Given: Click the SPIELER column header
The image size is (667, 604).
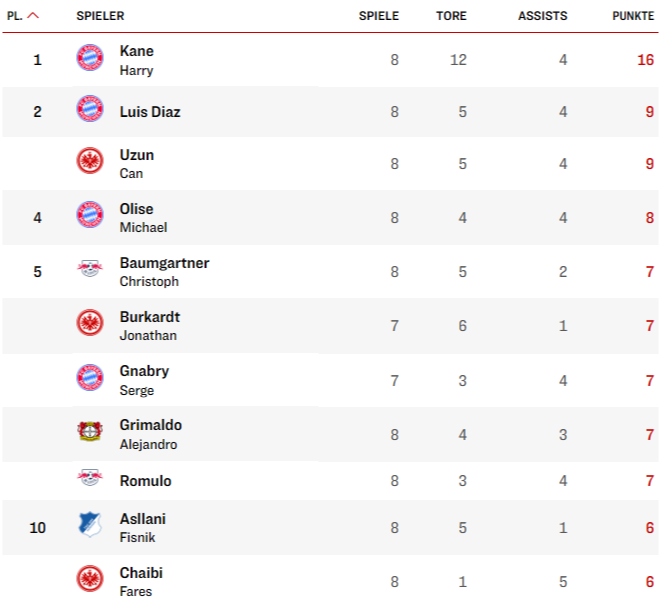Looking at the screenshot, I should [x=100, y=16].
